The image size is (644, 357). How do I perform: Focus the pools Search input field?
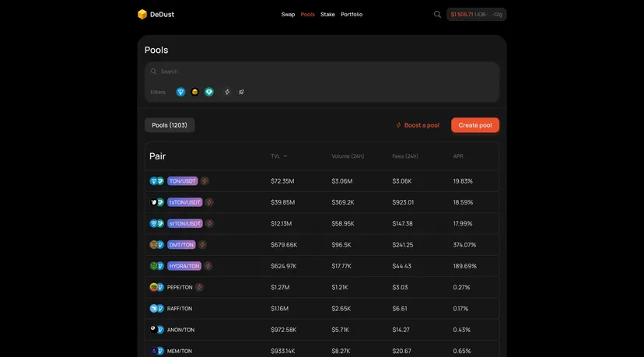(322, 72)
